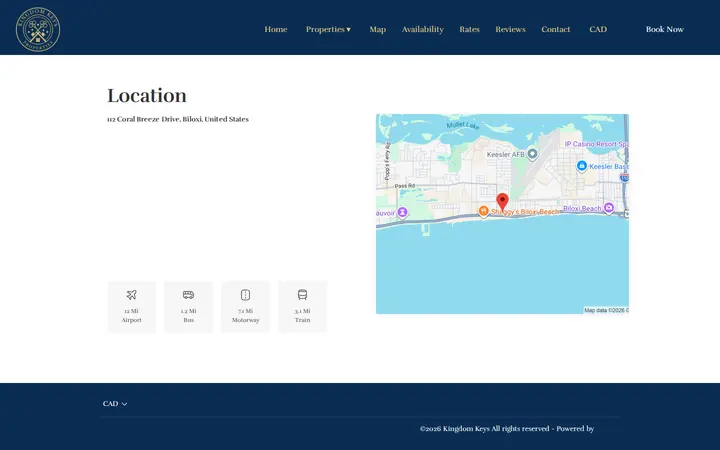The image size is (720, 450).
Task: Click the Mullet Lake label on map
Action: (x=463, y=125)
